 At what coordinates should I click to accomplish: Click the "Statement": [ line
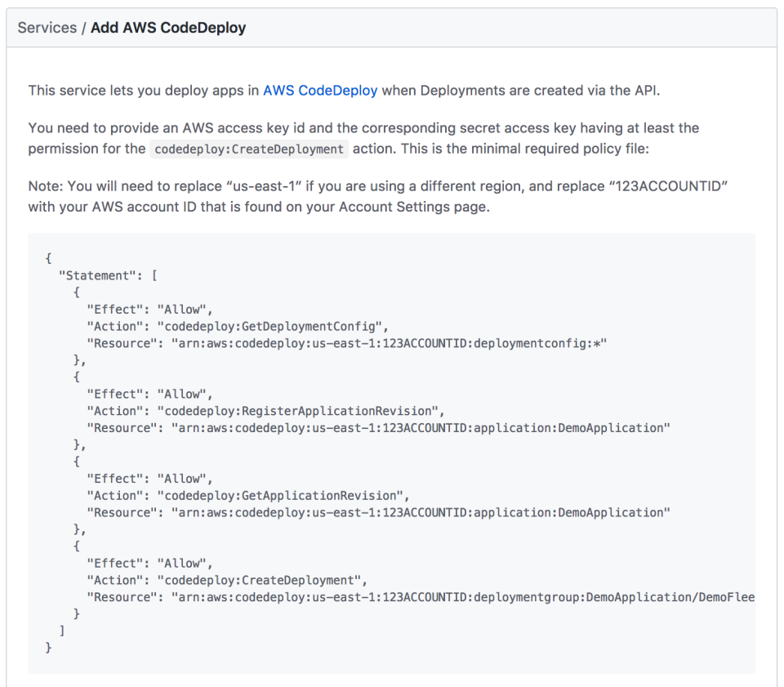[108, 275]
